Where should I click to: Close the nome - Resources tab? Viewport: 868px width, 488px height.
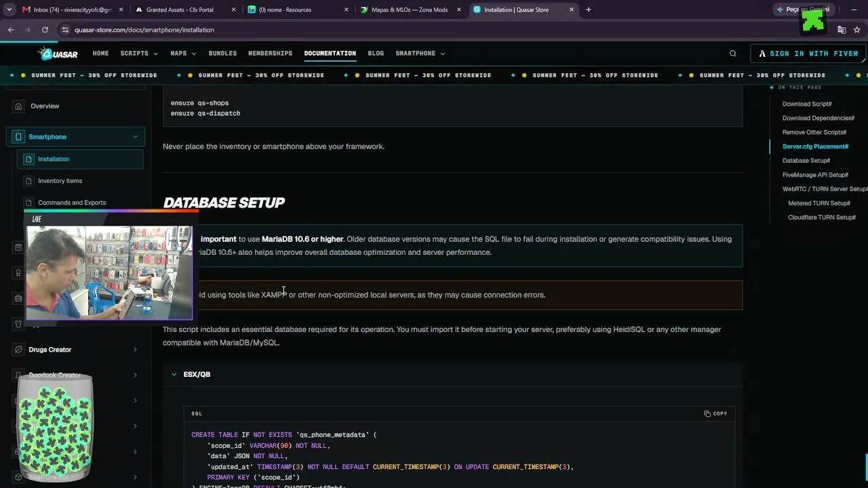click(x=346, y=9)
